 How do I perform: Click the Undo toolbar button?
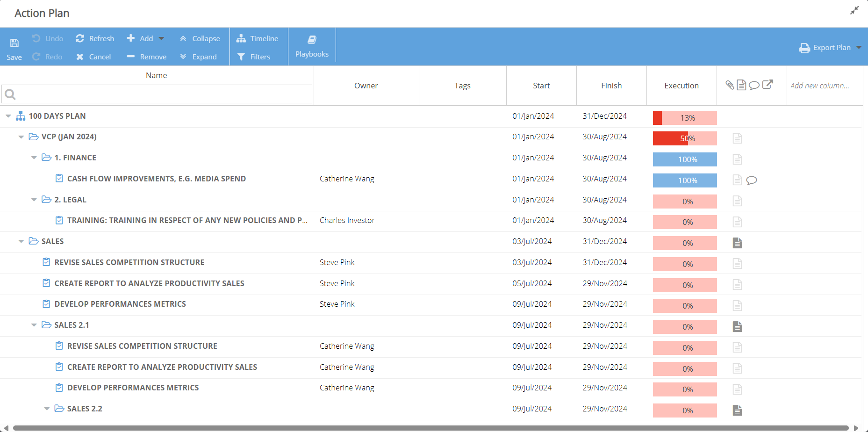pos(48,38)
